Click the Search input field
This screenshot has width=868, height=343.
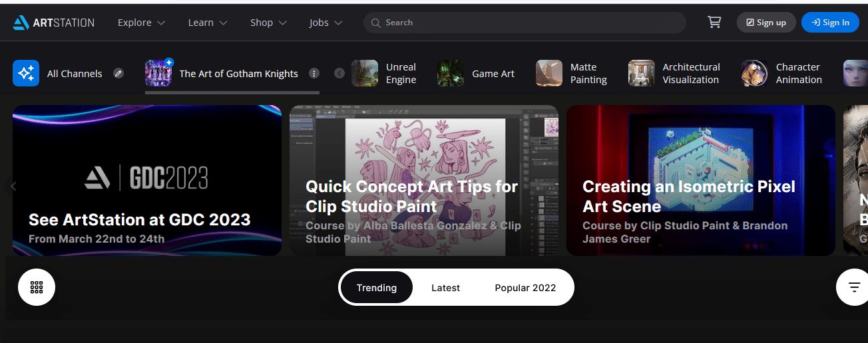tap(525, 23)
